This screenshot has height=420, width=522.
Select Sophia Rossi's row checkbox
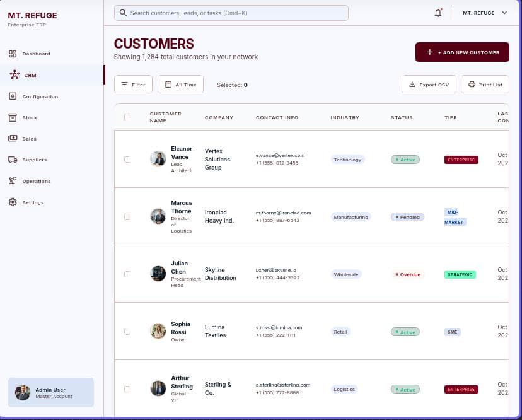click(x=127, y=332)
